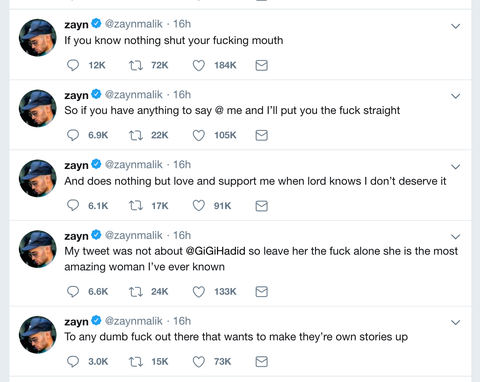Expand options chevron on the '@ me' tweet
The width and height of the screenshot is (480, 382).
(x=455, y=96)
